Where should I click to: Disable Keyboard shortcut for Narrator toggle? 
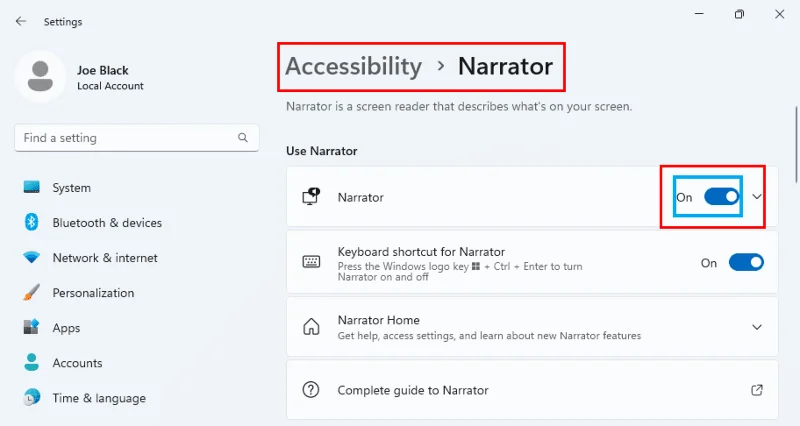[746, 262]
